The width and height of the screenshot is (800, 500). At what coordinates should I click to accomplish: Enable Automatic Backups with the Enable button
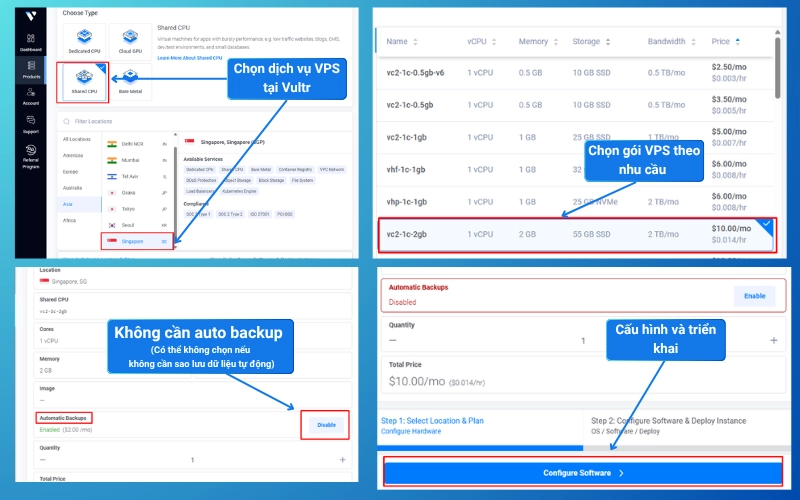pyautogui.click(x=754, y=296)
